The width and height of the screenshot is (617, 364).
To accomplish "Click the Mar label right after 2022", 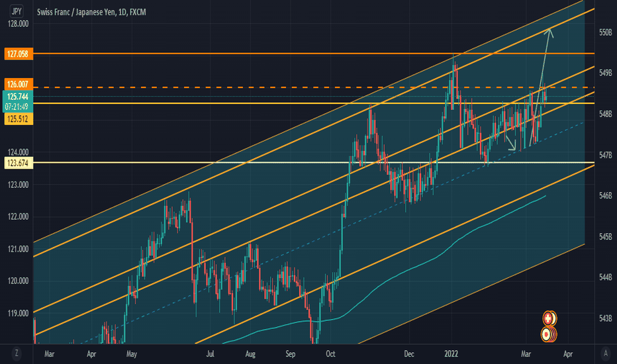I will click(526, 354).
